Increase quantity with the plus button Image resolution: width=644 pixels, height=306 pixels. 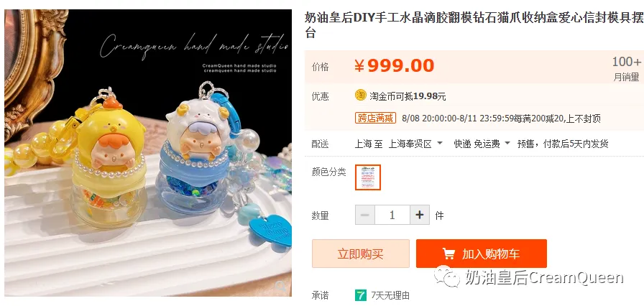419,215
